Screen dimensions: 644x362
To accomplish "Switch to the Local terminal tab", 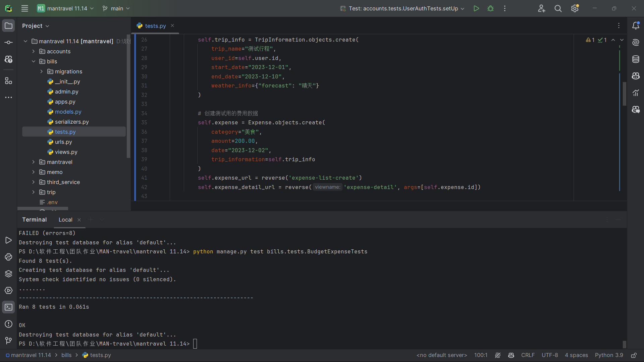I will (65, 220).
